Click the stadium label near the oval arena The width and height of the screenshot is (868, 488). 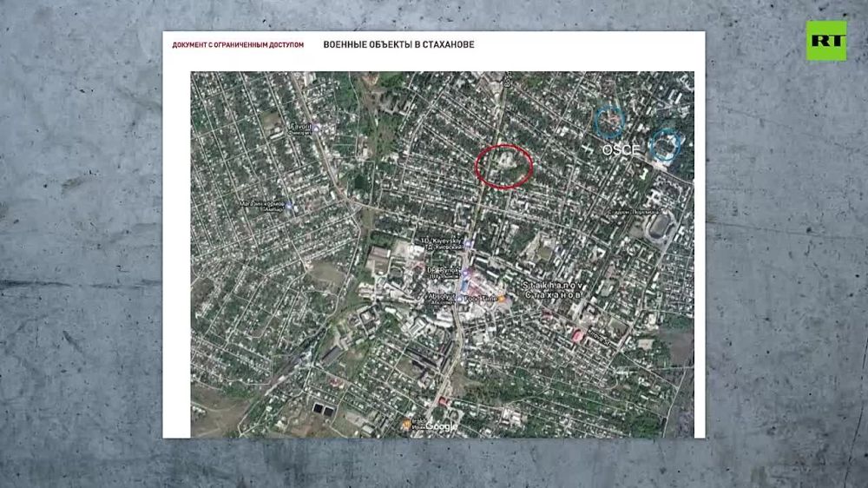tap(635, 212)
